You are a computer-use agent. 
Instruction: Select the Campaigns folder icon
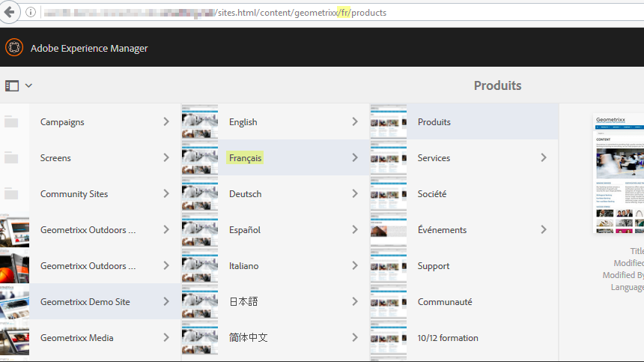point(11,122)
